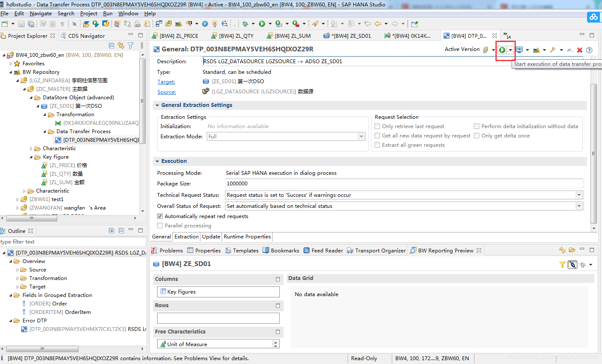Switch to CDS Navigator tab
602x364 pixels.
coord(83,36)
